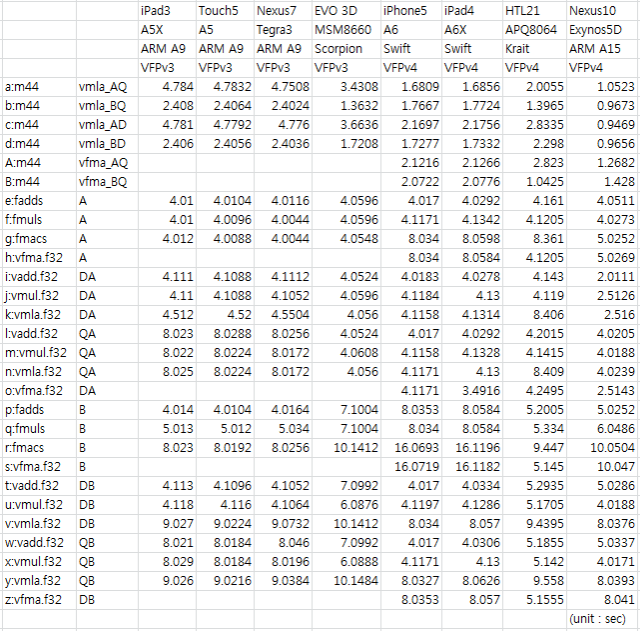The image size is (640, 631).
Task: Click the m:vmul.f32 row label
Action: 39,353
